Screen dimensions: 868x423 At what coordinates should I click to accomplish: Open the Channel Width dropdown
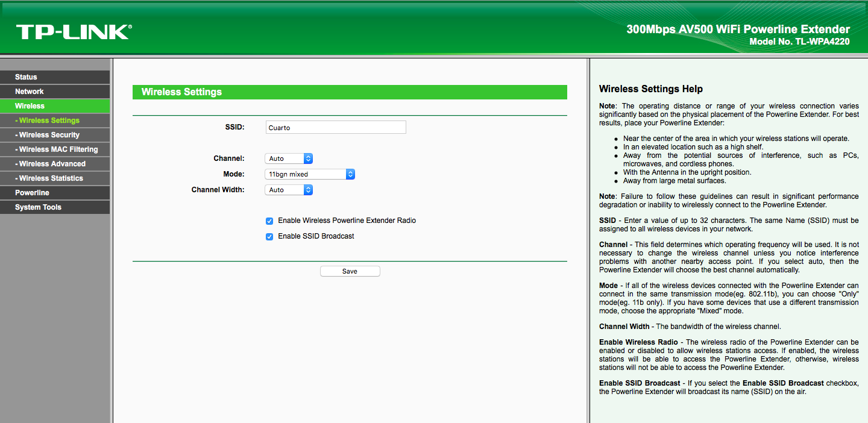click(x=289, y=190)
